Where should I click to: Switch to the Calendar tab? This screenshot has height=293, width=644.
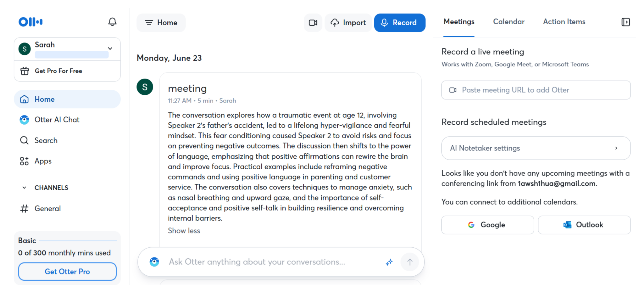(508, 21)
